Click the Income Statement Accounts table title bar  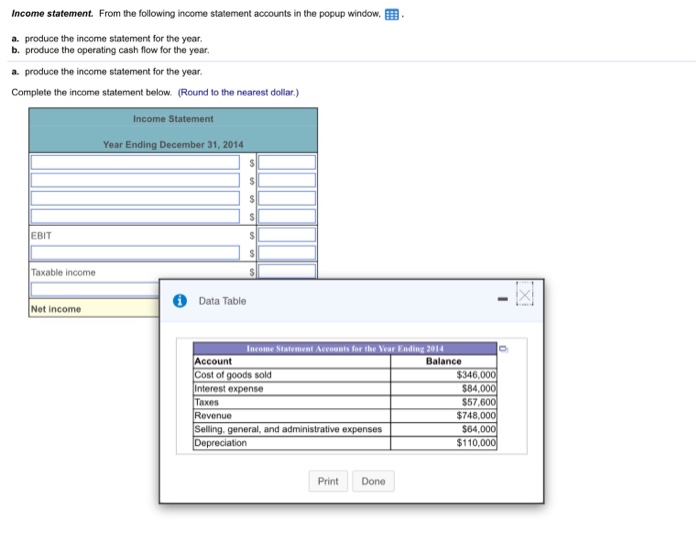point(345,348)
